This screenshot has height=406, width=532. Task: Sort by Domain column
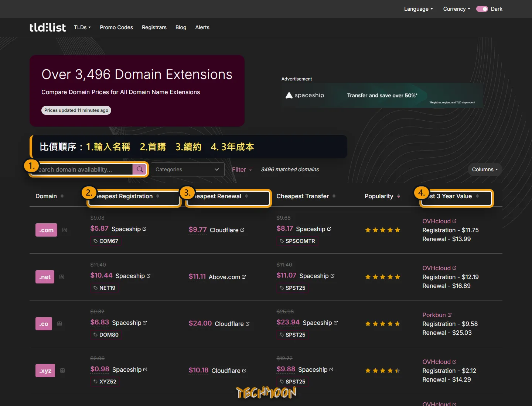tap(50, 196)
